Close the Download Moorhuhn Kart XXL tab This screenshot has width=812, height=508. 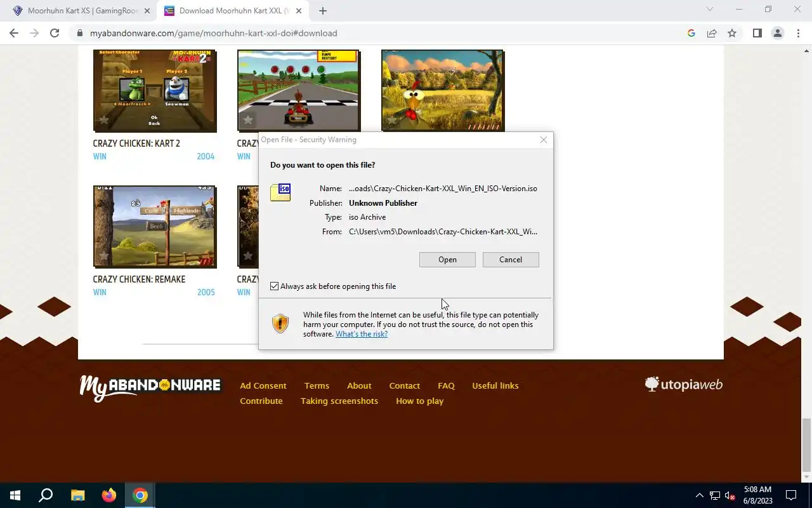click(x=299, y=11)
